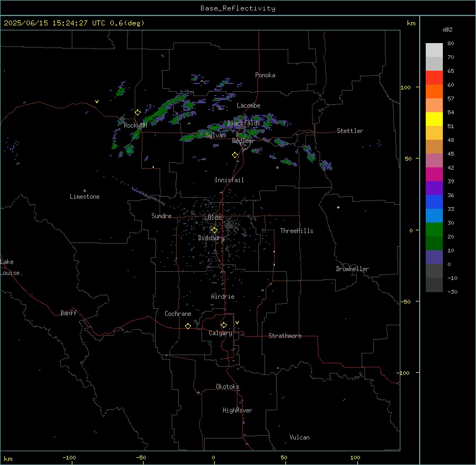Click the Sundre label
This screenshot has width=476, height=465.
[161, 216]
